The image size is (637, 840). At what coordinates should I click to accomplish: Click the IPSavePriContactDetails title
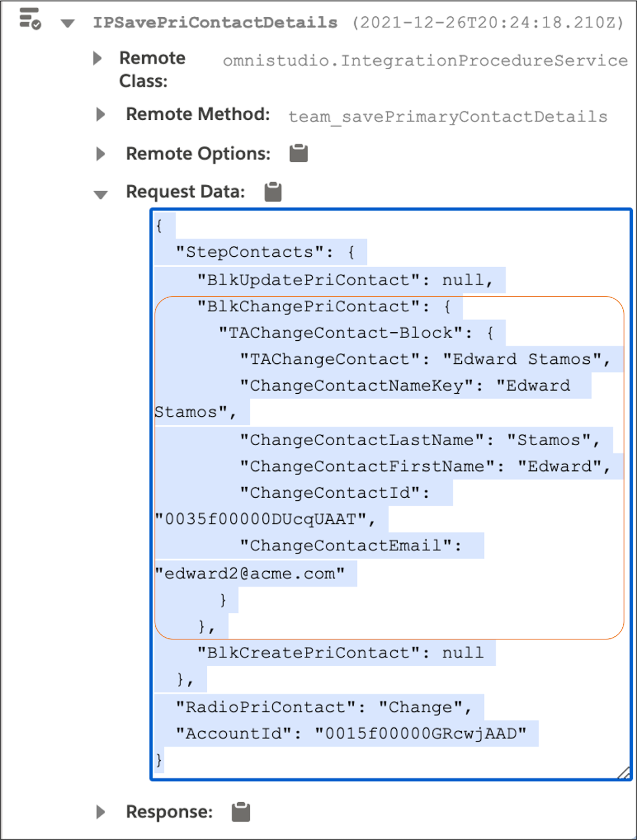tap(215, 23)
